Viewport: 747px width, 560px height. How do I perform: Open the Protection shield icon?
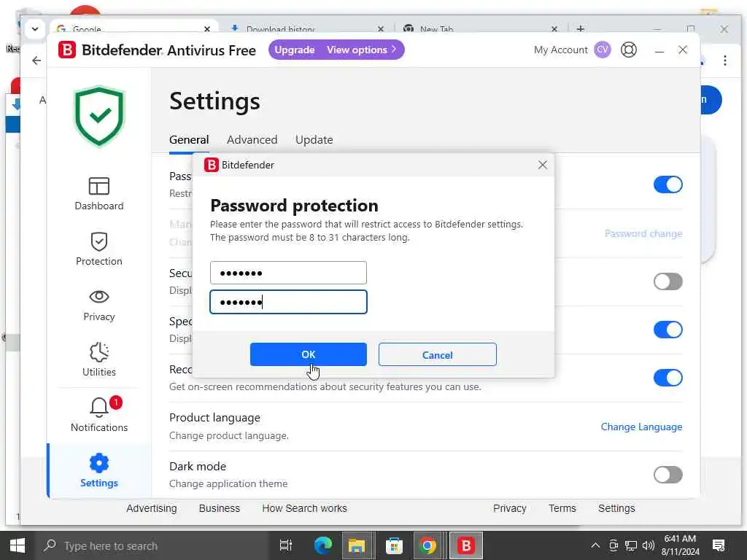99,242
